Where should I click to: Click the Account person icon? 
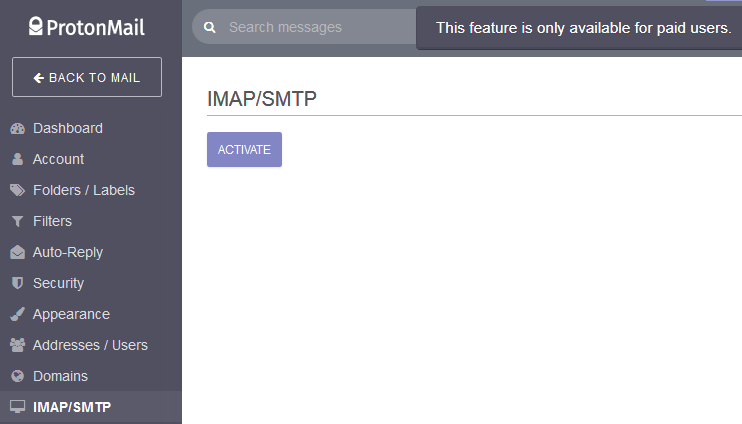(17, 160)
